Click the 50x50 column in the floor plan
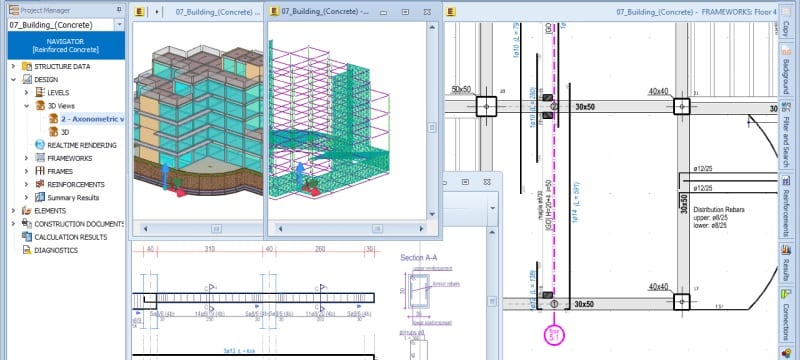The image size is (800, 360). point(486,107)
